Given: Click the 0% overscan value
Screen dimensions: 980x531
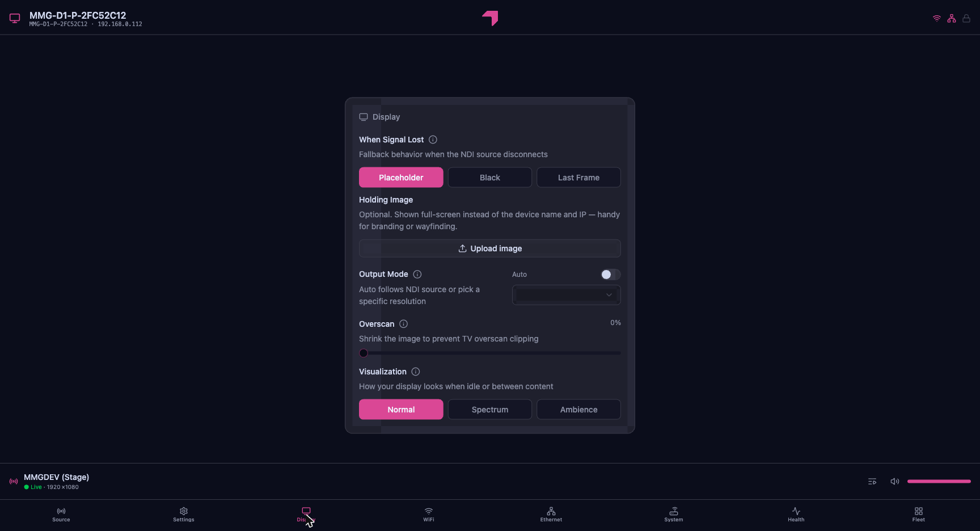Looking at the screenshot, I should coord(615,323).
